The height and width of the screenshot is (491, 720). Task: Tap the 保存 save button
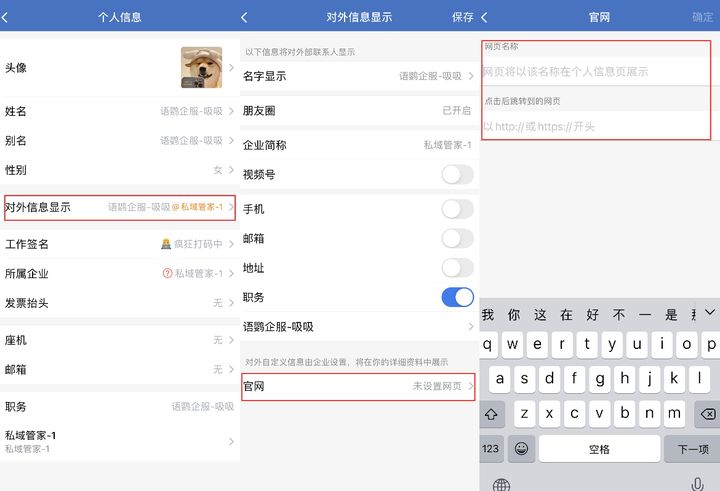(462, 17)
